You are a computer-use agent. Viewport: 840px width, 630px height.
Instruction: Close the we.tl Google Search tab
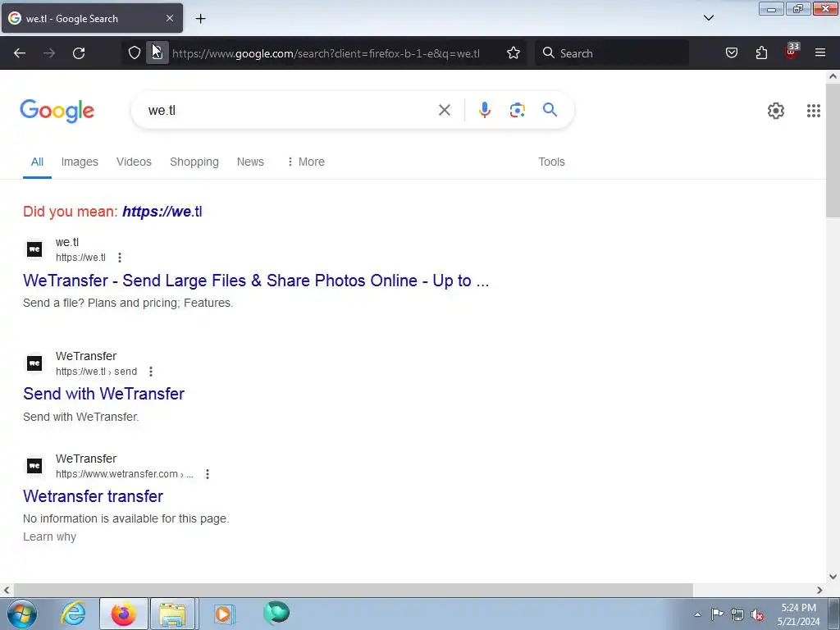169,18
